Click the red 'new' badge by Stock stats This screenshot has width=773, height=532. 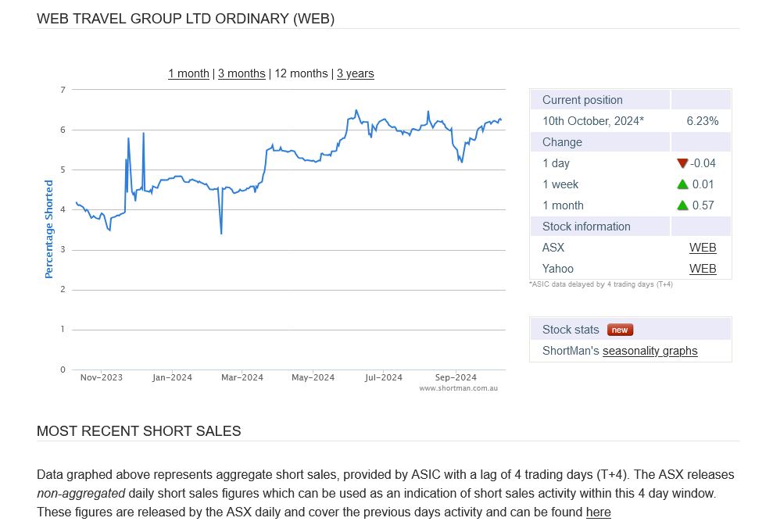click(620, 330)
